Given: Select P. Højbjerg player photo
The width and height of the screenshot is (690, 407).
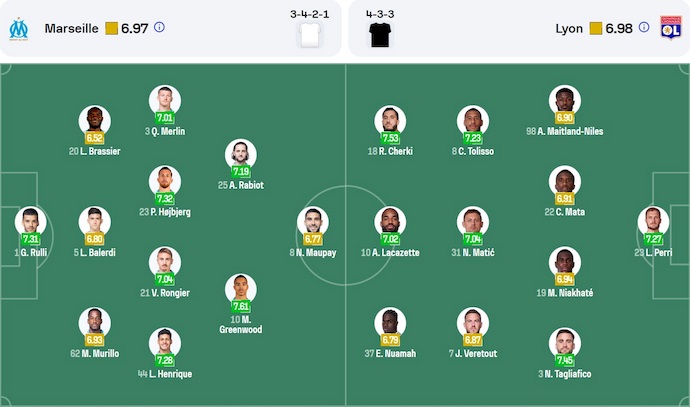Looking at the screenshot, I should click(165, 180).
